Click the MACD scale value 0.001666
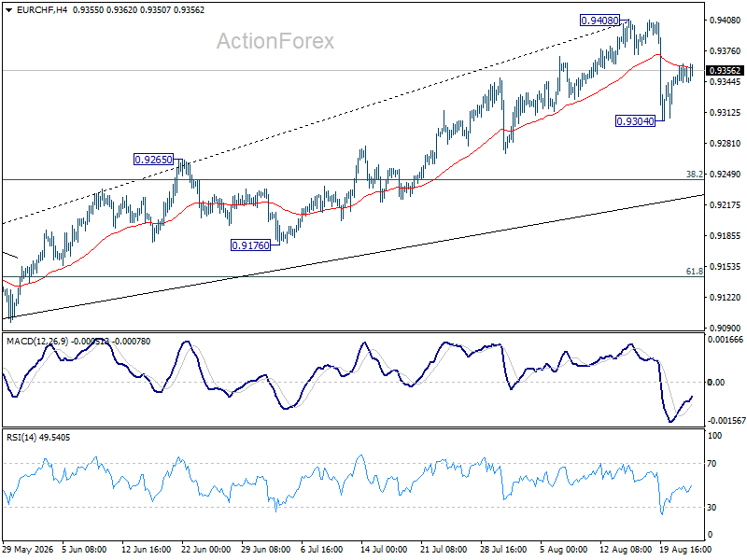The image size is (747, 560). [726, 340]
